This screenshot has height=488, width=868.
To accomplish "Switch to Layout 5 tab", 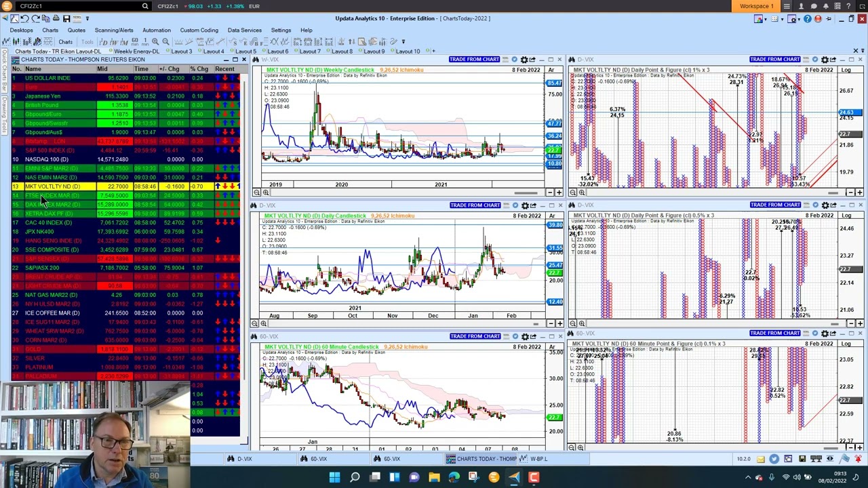I will [x=245, y=51].
